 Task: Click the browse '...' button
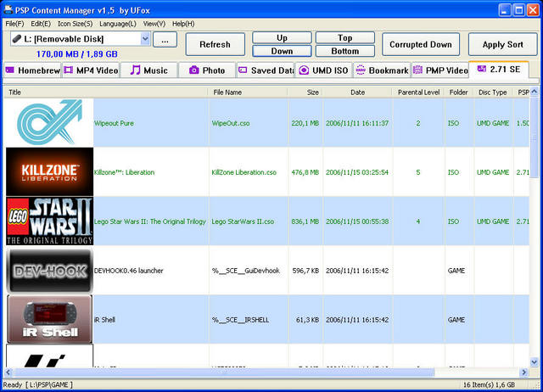[165, 40]
